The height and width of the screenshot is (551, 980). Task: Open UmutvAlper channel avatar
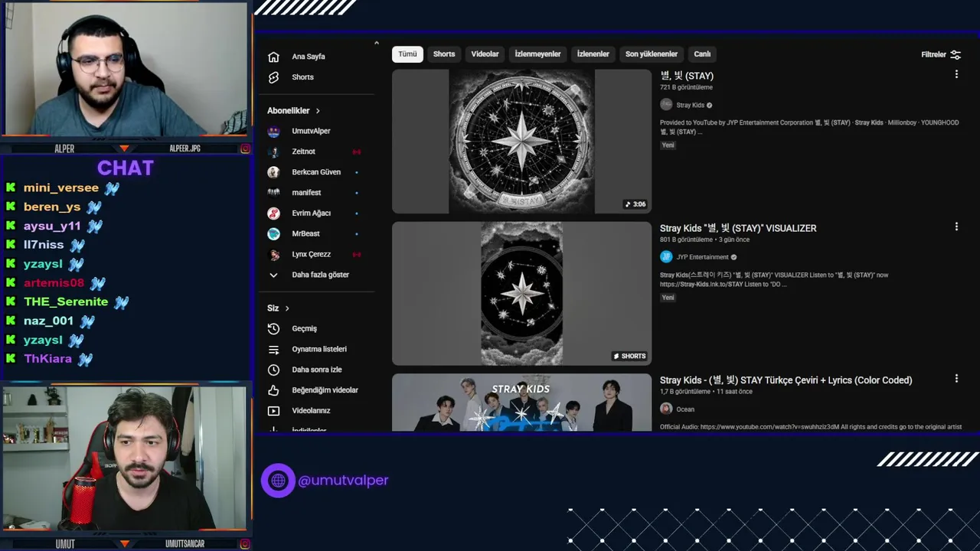(273, 131)
